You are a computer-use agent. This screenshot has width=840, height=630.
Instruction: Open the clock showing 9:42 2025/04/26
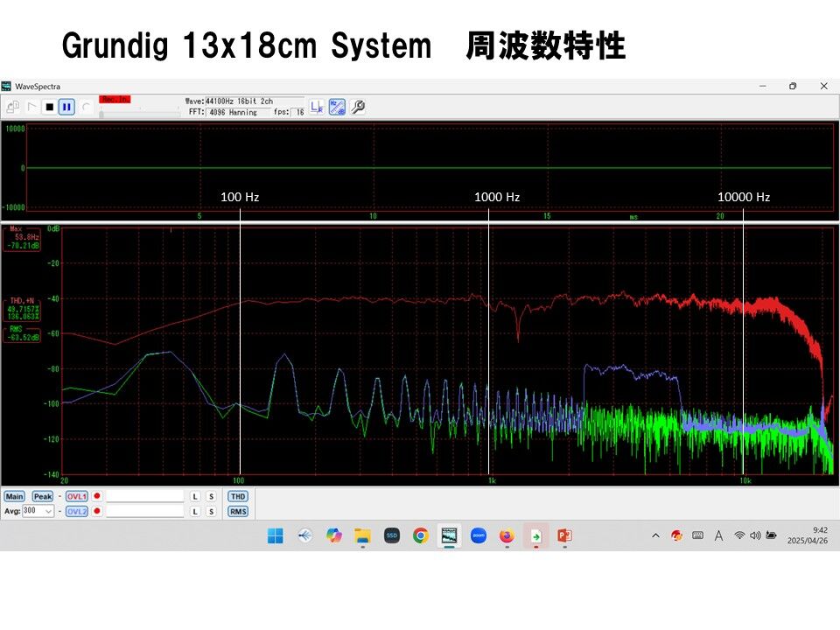(808, 535)
